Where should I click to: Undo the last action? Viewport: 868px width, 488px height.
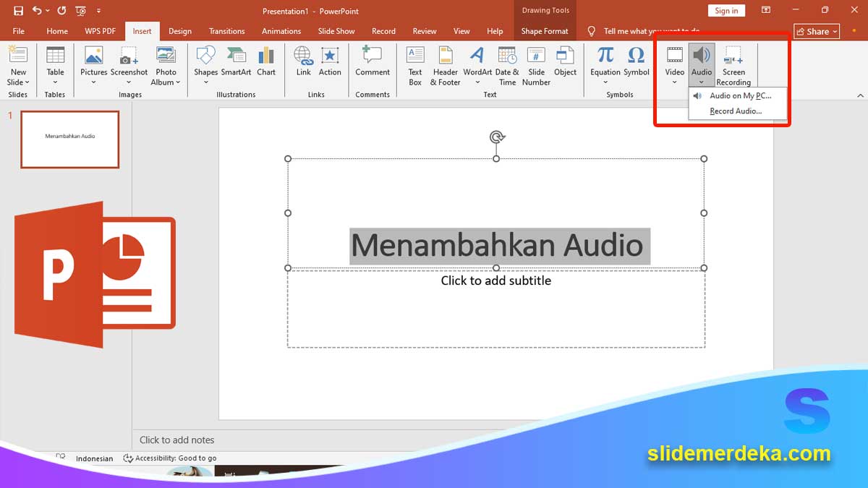(x=37, y=11)
